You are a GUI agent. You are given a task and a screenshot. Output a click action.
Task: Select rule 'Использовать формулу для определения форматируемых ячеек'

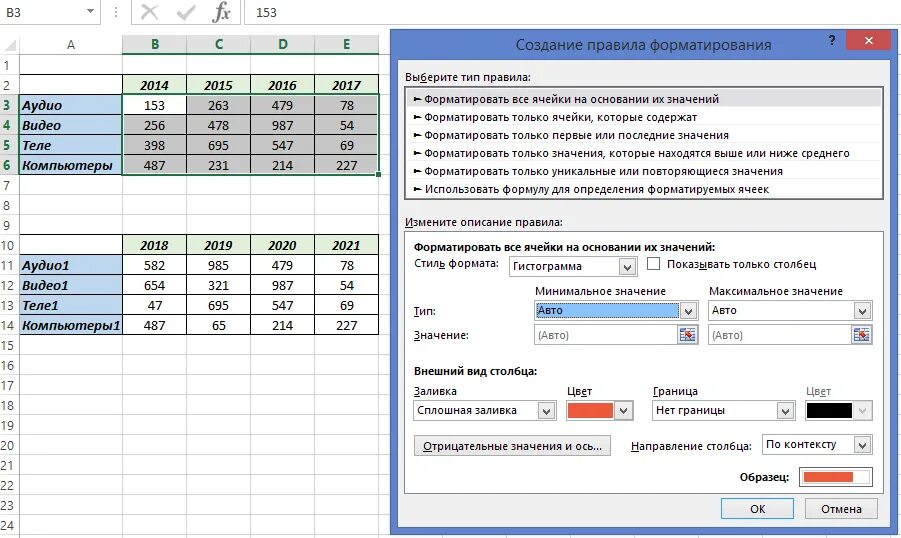tap(644, 189)
